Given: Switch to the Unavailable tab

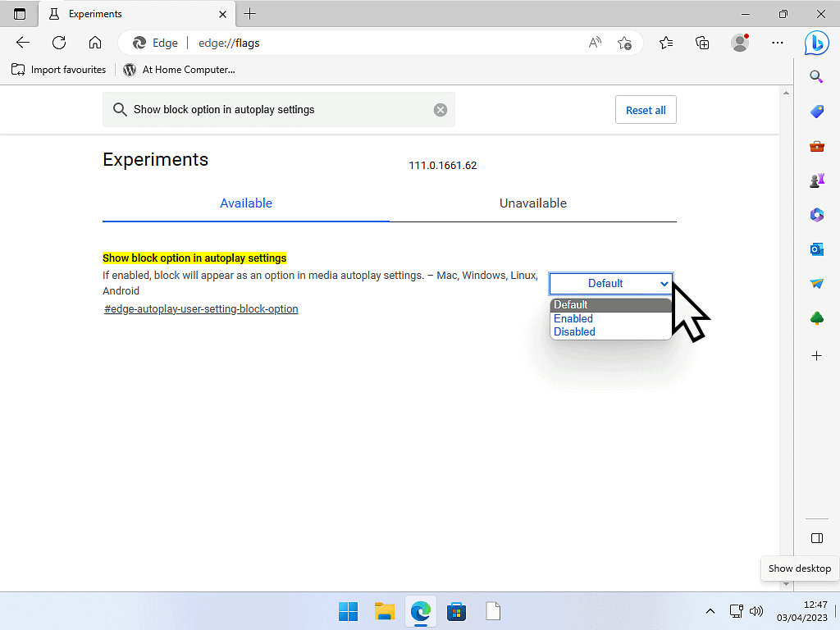Looking at the screenshot, I should (533, 203).
